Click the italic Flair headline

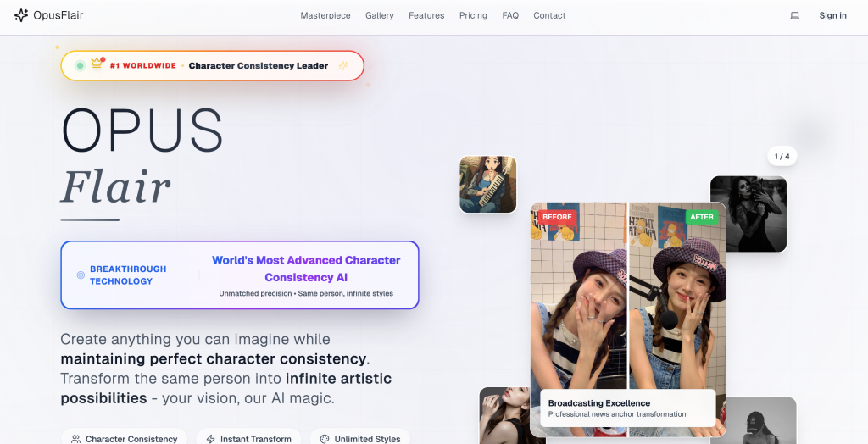click(115, 186)
